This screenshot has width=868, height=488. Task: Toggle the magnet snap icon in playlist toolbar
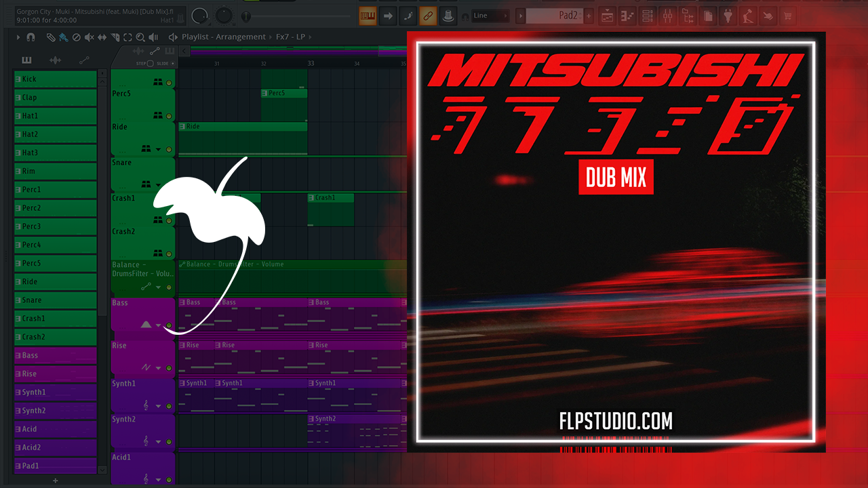click(x=31, y=37)
